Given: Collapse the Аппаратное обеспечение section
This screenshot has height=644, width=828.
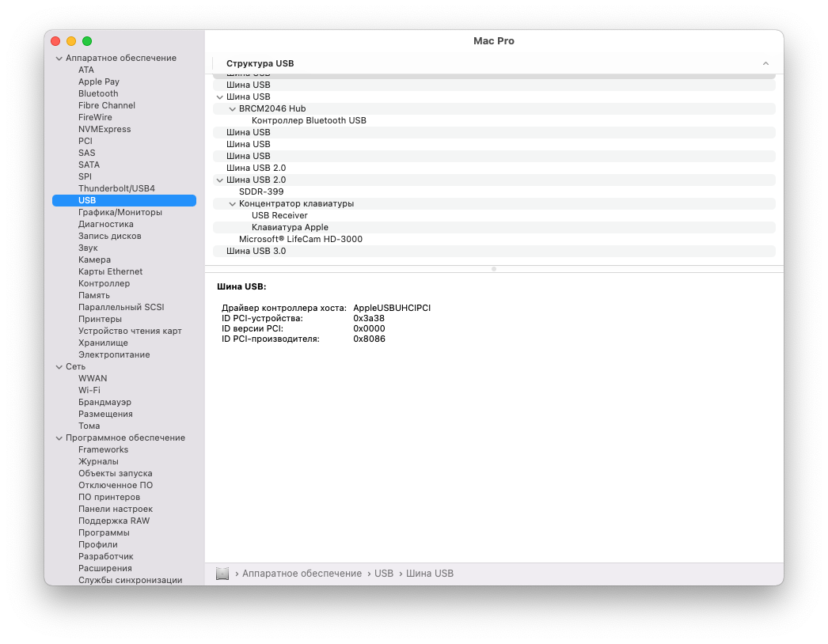Looking at the screenshot, I should pyautogui.click(x=59, y=59).
